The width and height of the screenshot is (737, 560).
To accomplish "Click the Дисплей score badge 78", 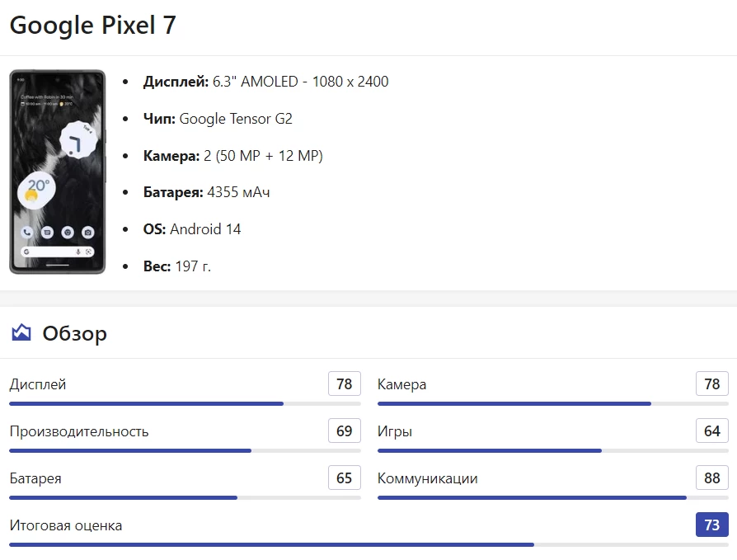I will [x=345, y=384].
